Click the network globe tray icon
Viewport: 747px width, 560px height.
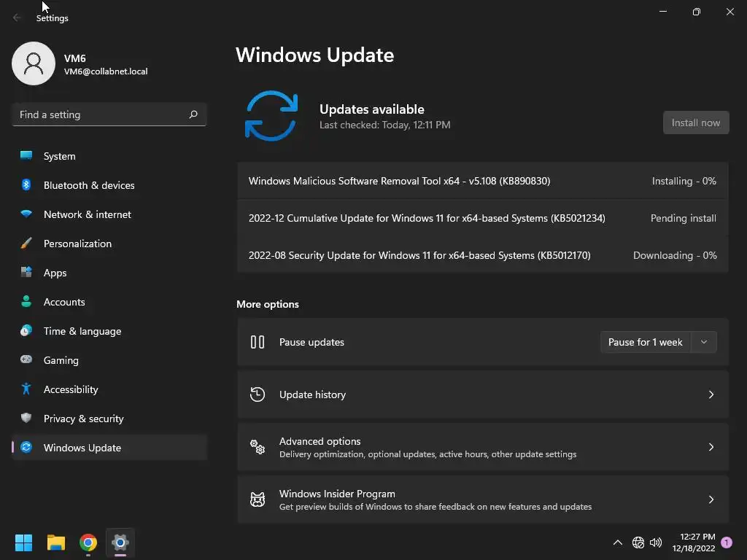[x=638, y=542]
